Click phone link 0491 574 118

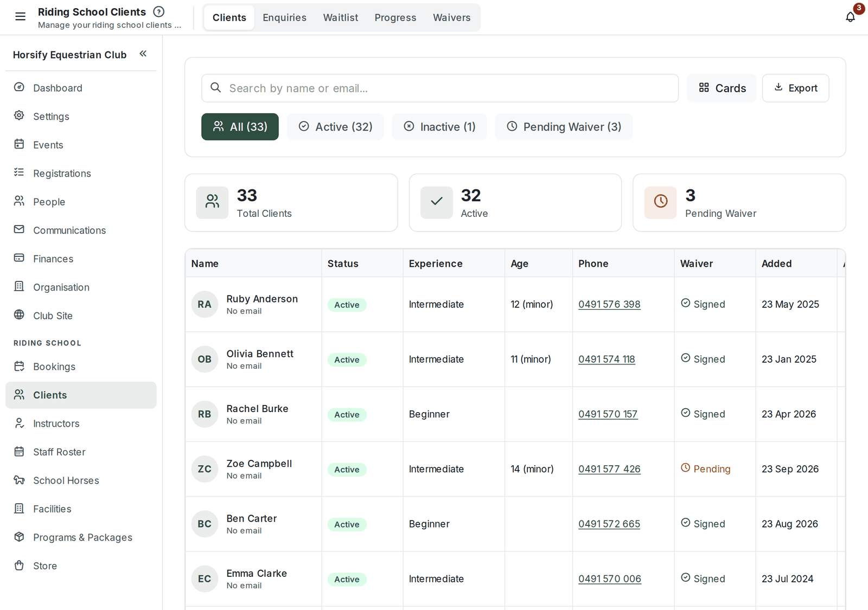[607, 359]
